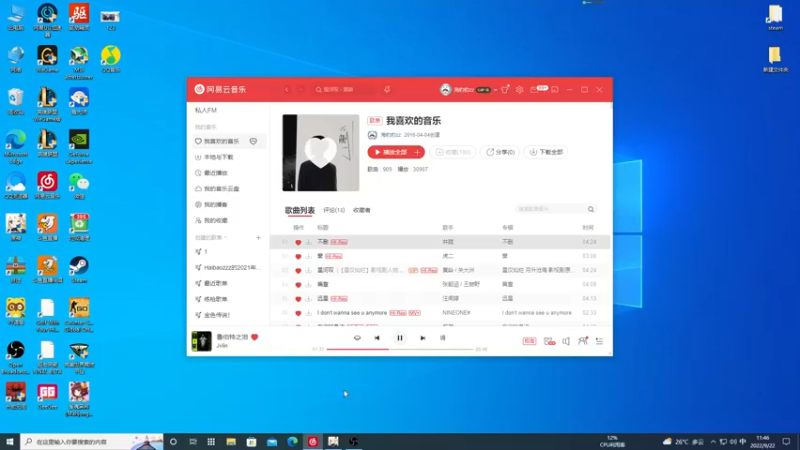Open the now-playing album cover thumbnail

click(201, 341)
